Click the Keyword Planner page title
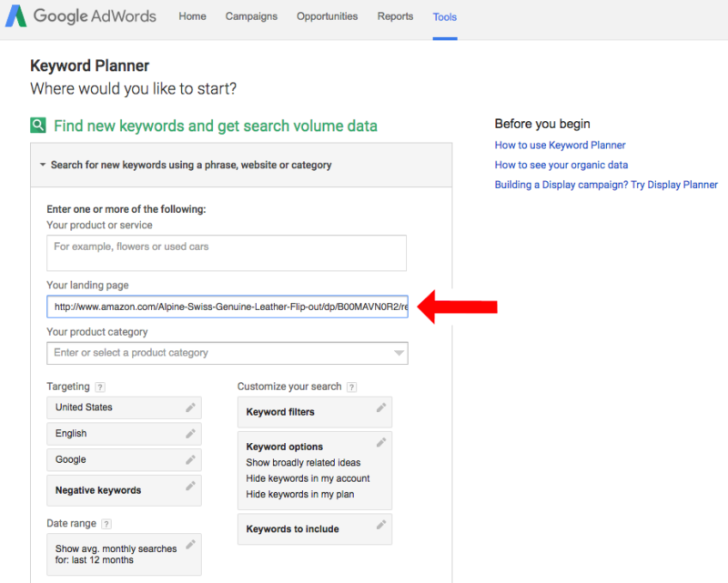 pos(89,65)
